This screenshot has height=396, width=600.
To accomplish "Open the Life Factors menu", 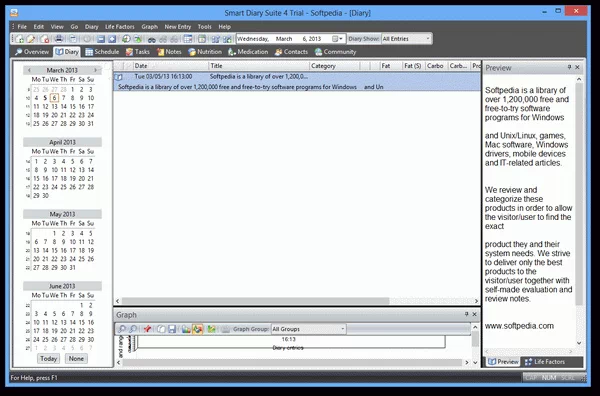I will 120,27.
